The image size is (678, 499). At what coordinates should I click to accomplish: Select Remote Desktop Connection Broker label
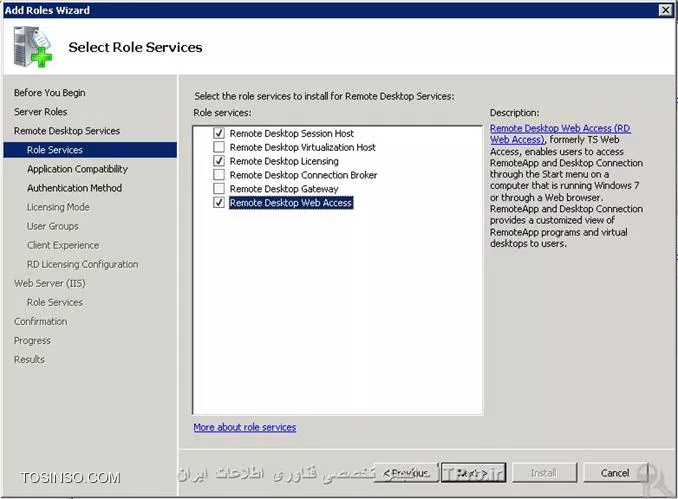point(304,175)
